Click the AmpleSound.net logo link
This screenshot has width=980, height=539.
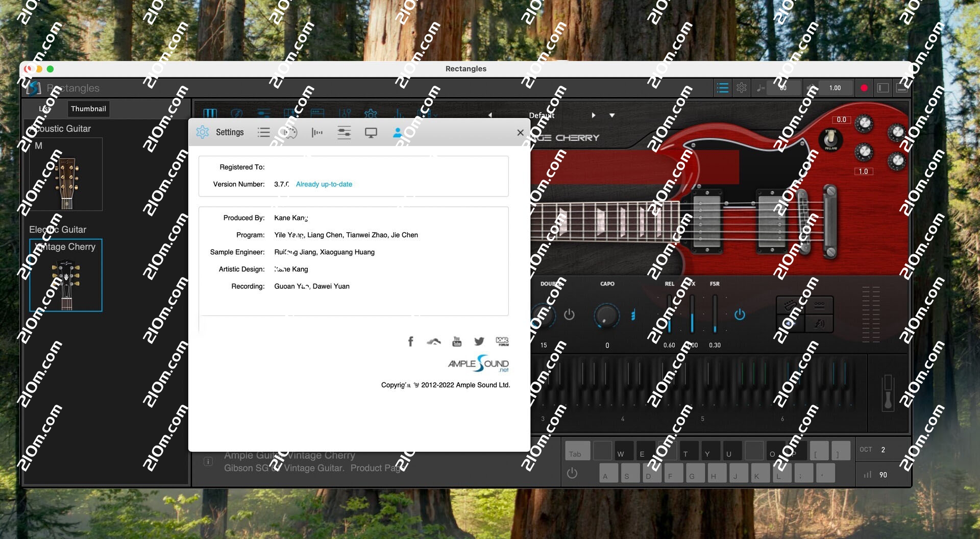point(478,364)
